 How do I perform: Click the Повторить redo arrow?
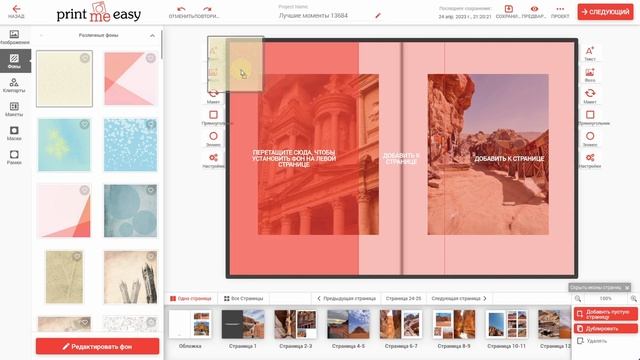(x=207, y=11)
